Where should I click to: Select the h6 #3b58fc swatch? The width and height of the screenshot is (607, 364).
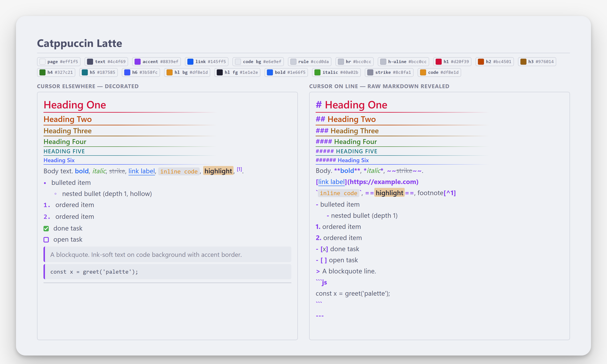point(141,72)
